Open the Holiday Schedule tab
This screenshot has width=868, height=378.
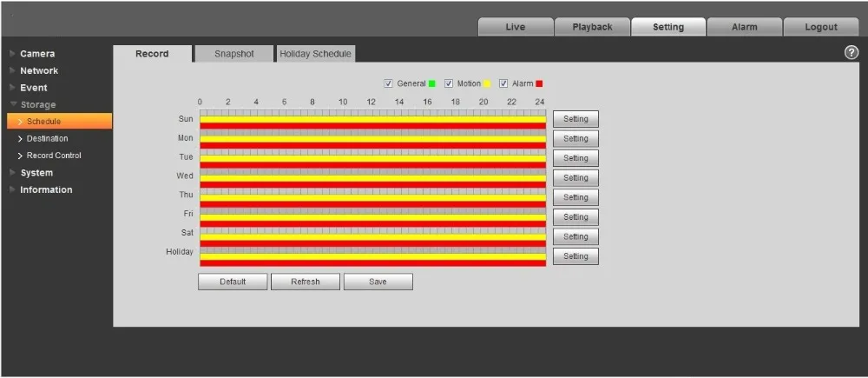[316, 54]
